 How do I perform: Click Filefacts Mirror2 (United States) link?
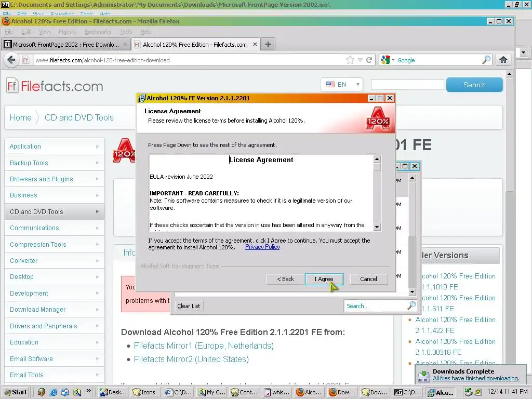pos(191,360)
